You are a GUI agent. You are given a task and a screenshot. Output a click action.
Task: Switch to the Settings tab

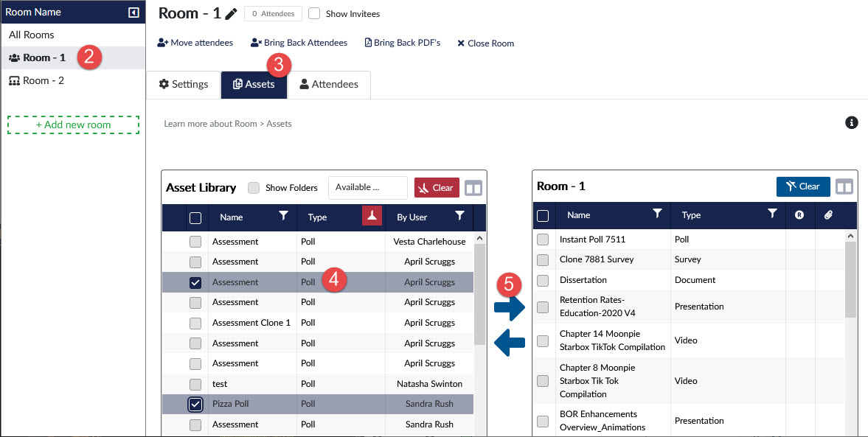[184, 84]
